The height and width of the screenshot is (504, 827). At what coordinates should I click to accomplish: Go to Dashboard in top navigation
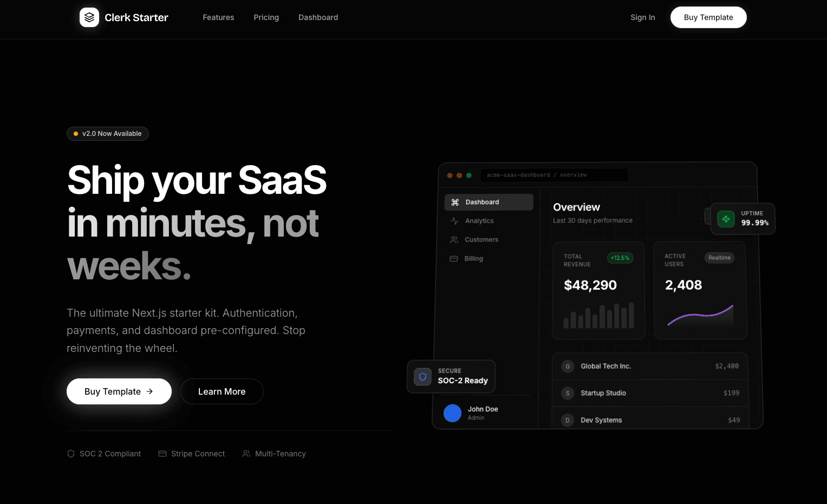coord(318,17)
